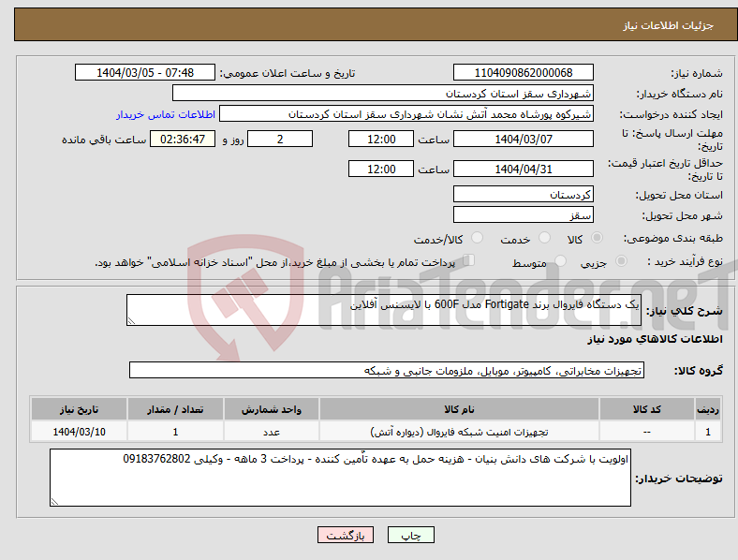Screen dimensions: 738x560
Task: Click the کد کالا column header
Action: (647, 409)
